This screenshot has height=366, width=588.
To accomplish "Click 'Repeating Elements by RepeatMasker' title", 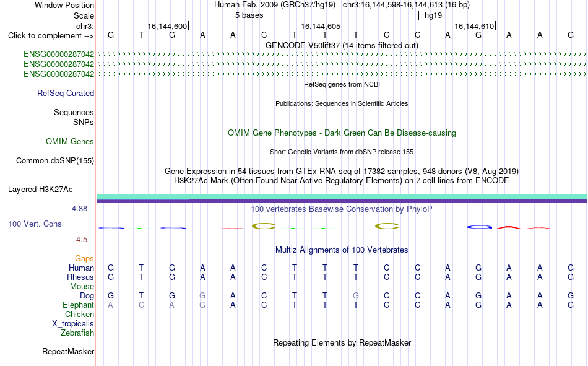I will 342,342.
